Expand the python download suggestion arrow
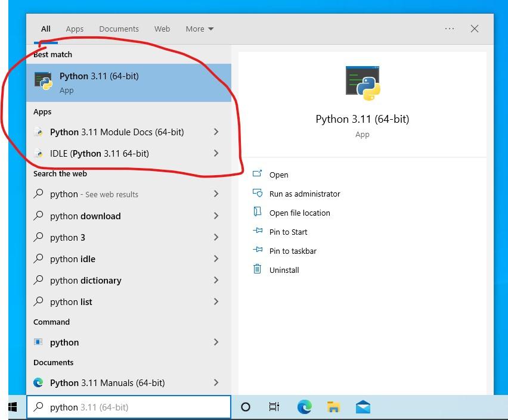The height and width of the screenshot is (420, 508). 216,216
